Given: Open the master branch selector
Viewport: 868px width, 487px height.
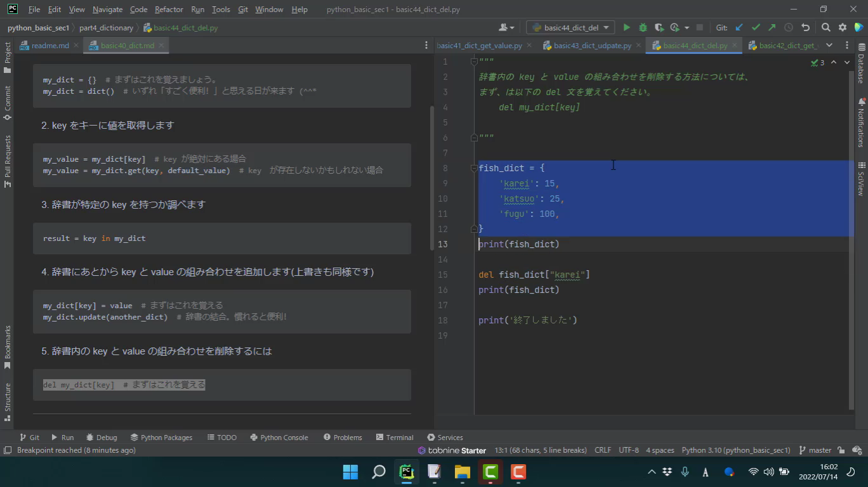Looking at the screenshot, I should (x=815, y=450).
